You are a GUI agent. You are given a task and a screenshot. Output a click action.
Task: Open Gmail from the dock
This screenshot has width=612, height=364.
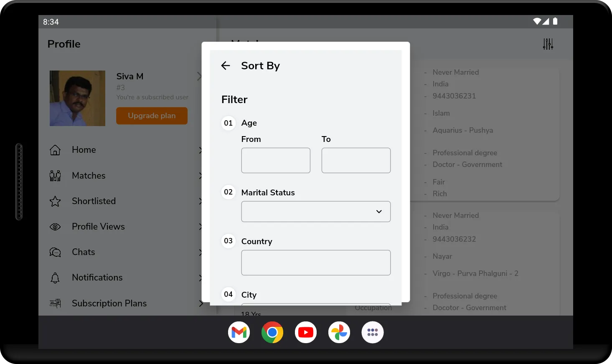[x=239, y=332]
